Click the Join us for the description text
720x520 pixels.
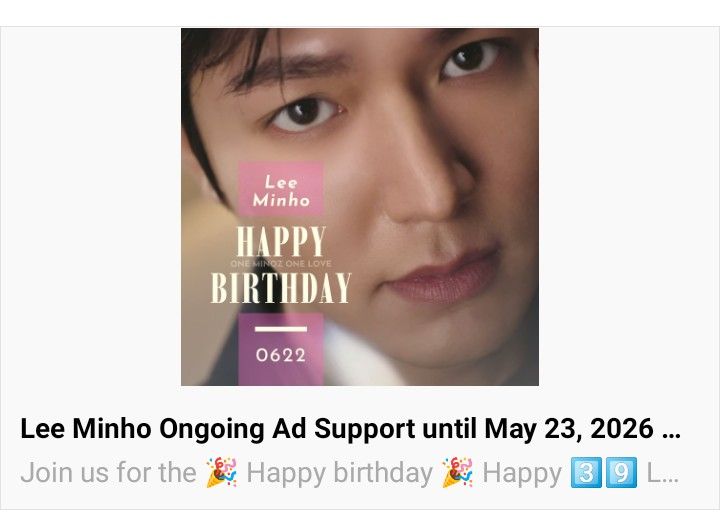[108, 473]
